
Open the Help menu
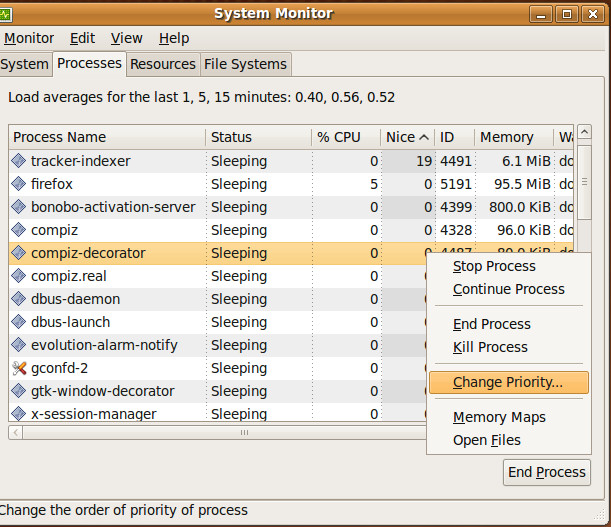pos(174,38)
